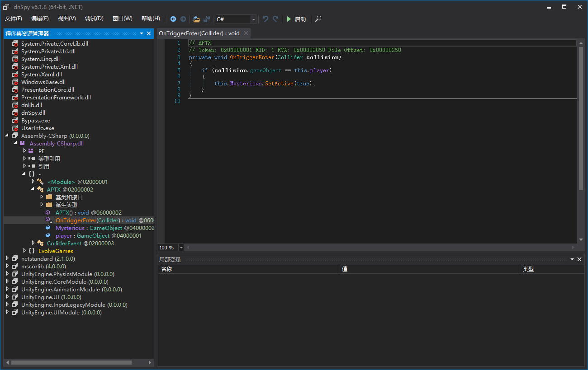The height and width of the screenshot is (370, 588).
Task: Select the player : GameObject field
Action: click(x=99, y=235)
